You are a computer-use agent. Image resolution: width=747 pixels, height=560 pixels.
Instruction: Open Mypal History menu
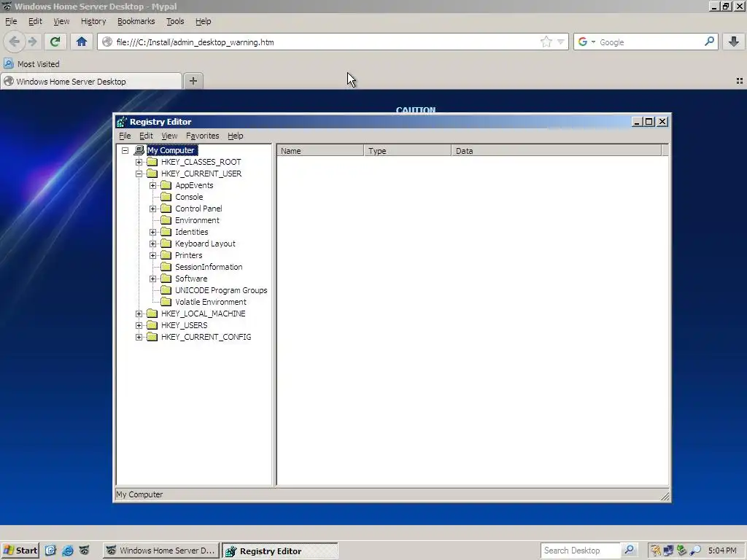pyautogui.click(x=93, y=21)
